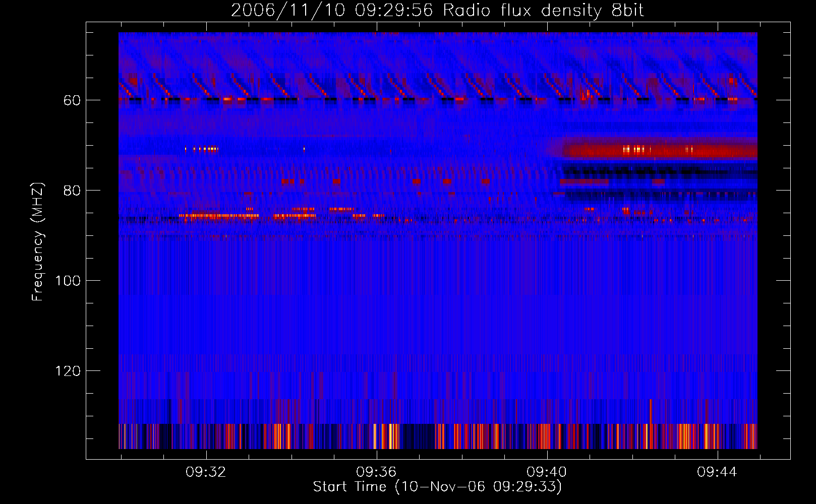
Task: Click the 09:44 time tick label
Action: point(717,472)
